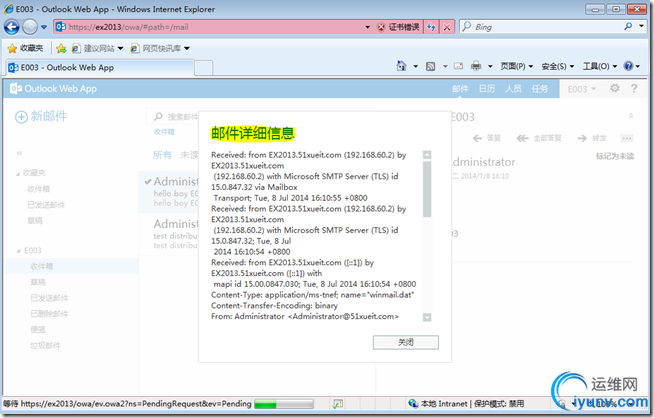The height and width of the screenshot is (418, 654).
Task: Open 网页快讯库 web slice gallery
Action: (x=160, y=48)
